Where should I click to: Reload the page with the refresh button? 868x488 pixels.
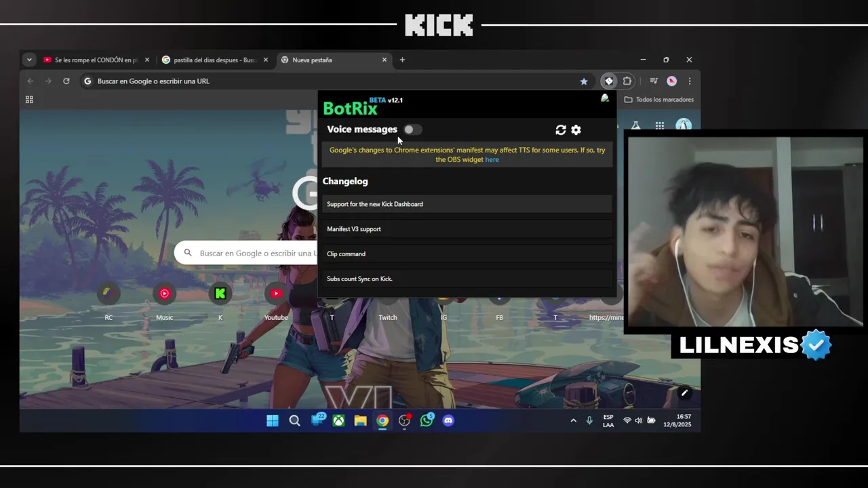point(66,81)
